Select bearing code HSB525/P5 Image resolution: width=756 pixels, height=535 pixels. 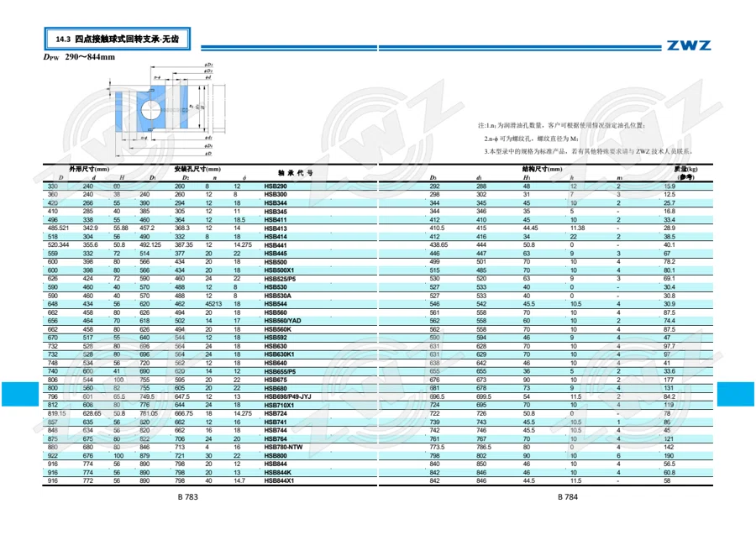(280, 279)
